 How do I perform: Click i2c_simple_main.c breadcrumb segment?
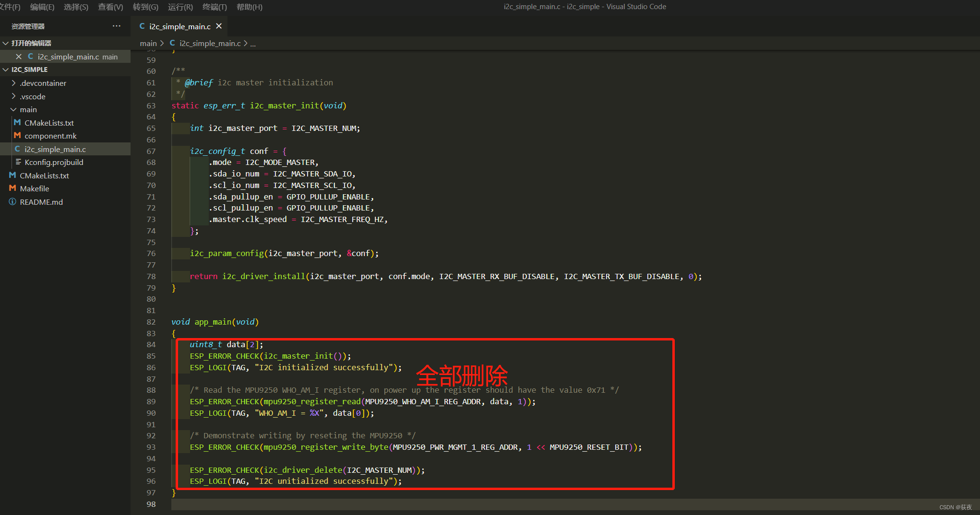coord(210,43)
